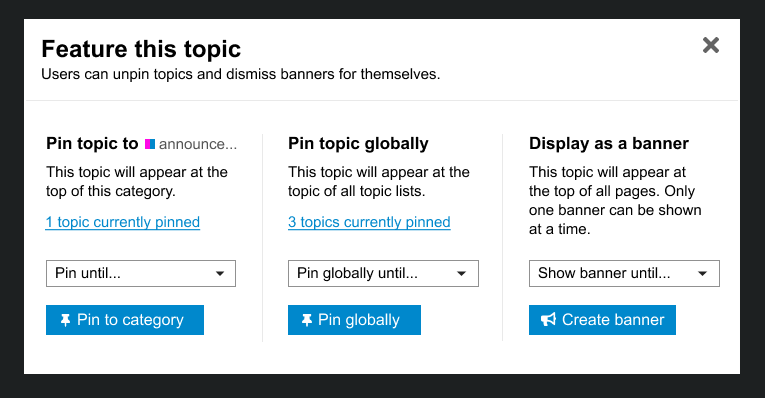This screenshot has width=765, height=398.
Task: Open the 'Pin globally until...' dropdown
Action: [383, 273]
